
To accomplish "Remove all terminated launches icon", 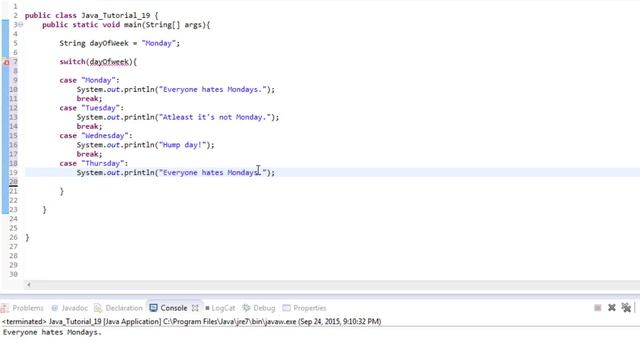I will point(626,308).
